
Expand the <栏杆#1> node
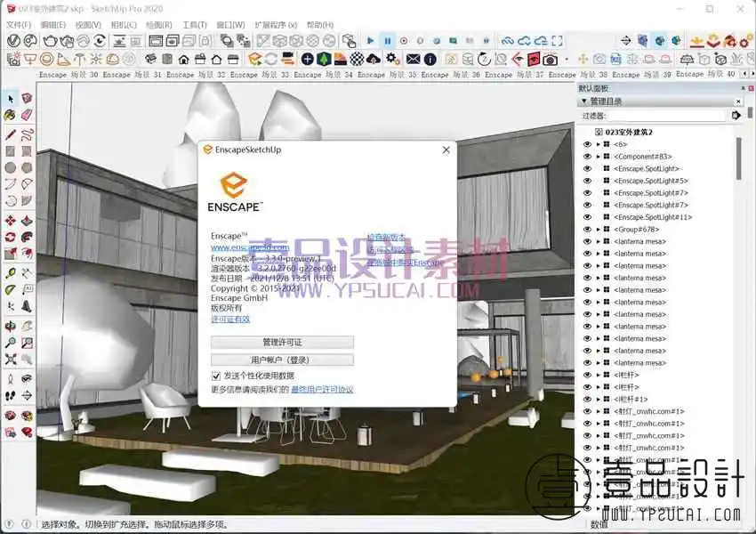click(599, 399)
